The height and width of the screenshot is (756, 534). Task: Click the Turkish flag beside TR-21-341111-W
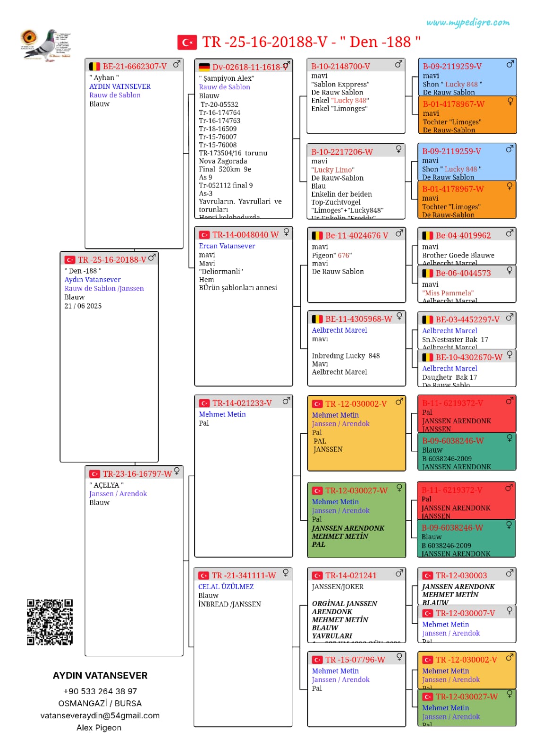pyautogui.click(x=203, y=576)
